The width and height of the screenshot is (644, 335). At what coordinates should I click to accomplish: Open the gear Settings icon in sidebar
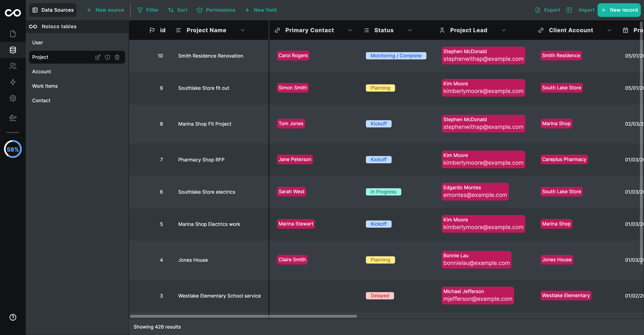pos(13,98)
